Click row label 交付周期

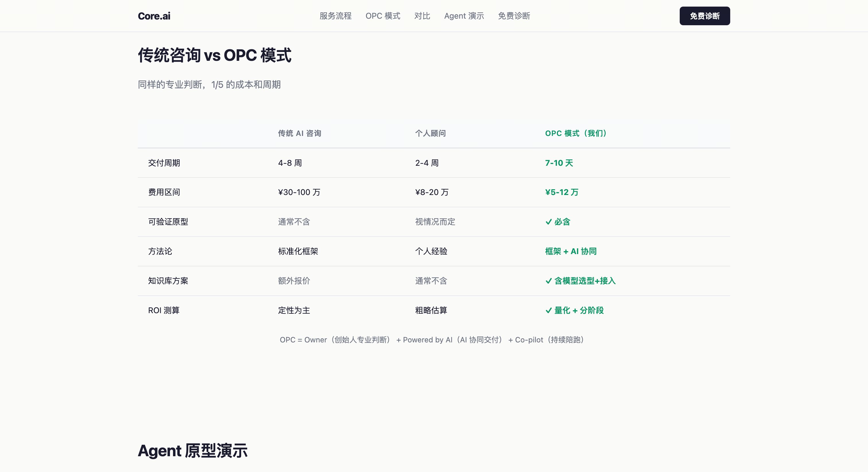(164, 163)
